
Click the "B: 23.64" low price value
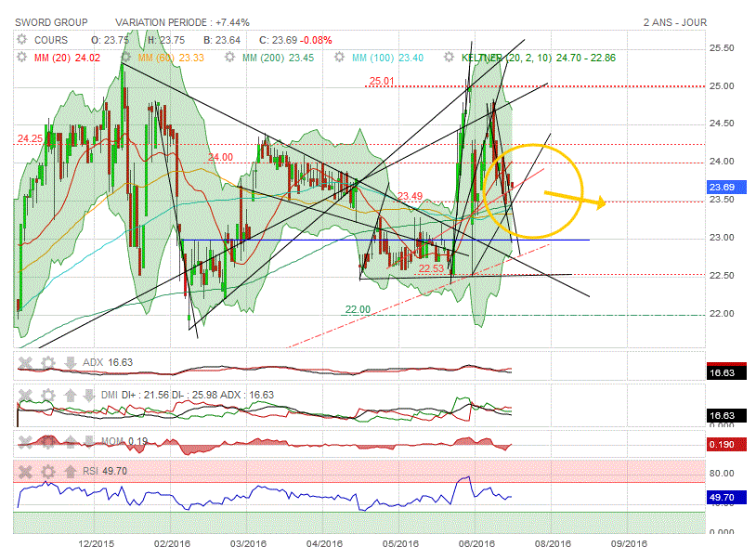point(222,40)
